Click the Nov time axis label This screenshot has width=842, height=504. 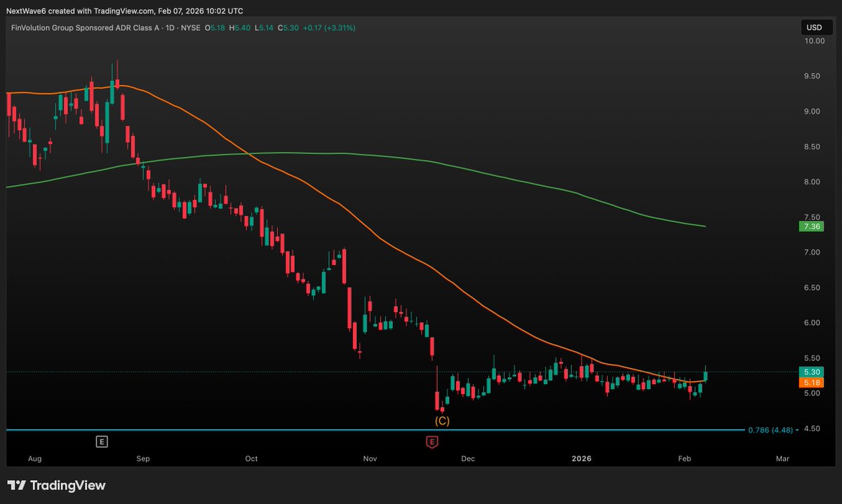point(370,459)
